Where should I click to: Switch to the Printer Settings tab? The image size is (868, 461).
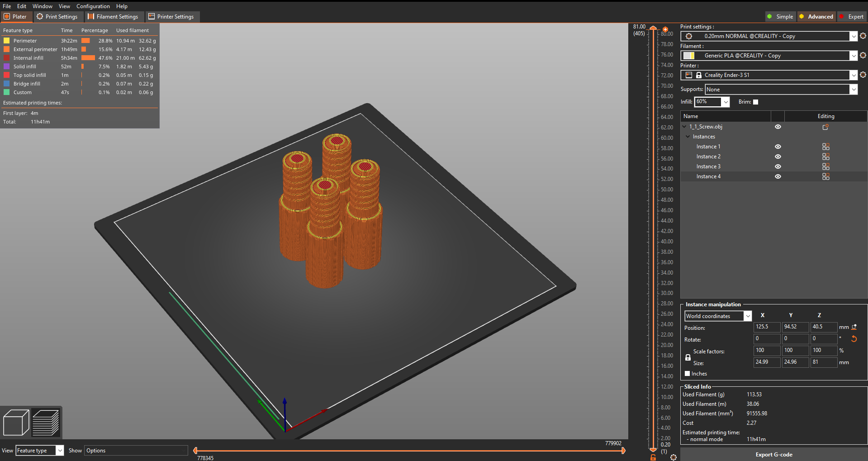click(x=171, y=17)
